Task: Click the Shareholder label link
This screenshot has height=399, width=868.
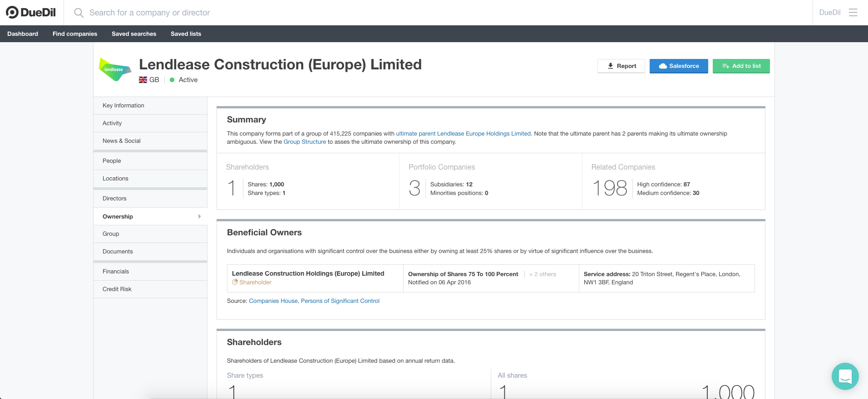Action: coord(255,282)
